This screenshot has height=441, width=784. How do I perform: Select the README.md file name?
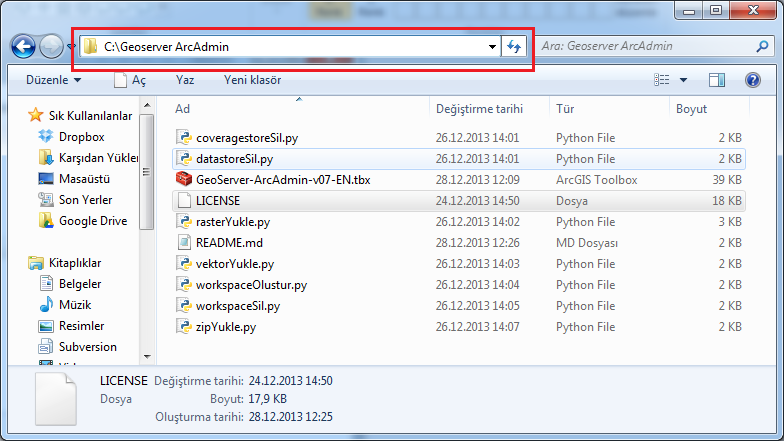tap(229, 242)
